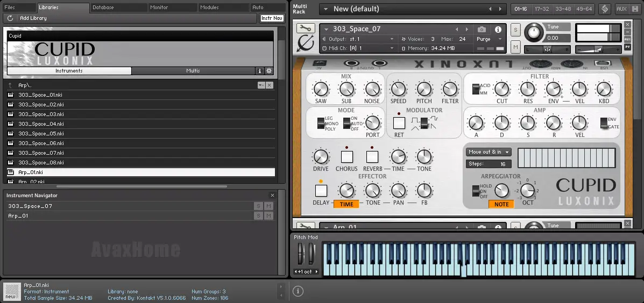
Task: Click the arpeggiator Steps value field
Action: tap(489, 164)
